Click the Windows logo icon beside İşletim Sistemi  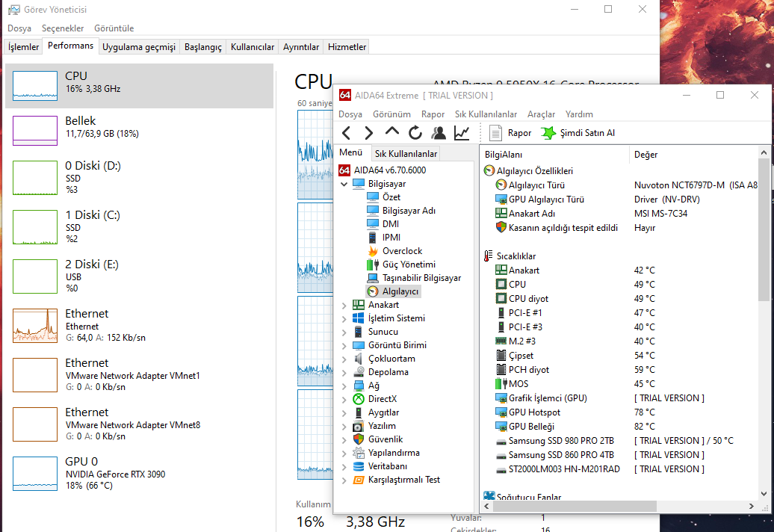tap(359, 318)
